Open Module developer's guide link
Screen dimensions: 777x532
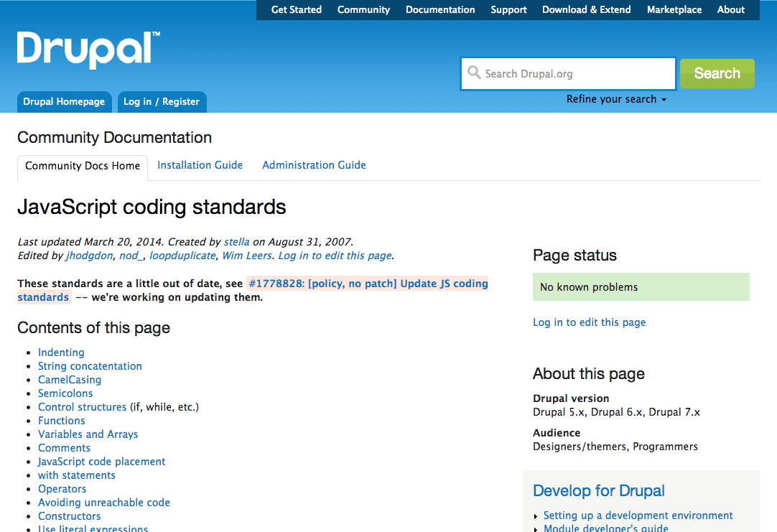coord(605,528)
